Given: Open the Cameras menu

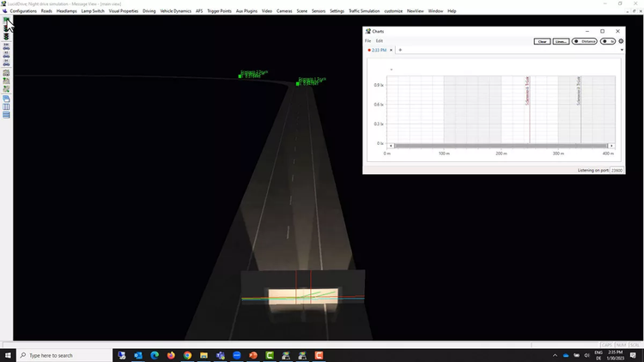Looking at the screenshot, I should click(x=284, y=11).
